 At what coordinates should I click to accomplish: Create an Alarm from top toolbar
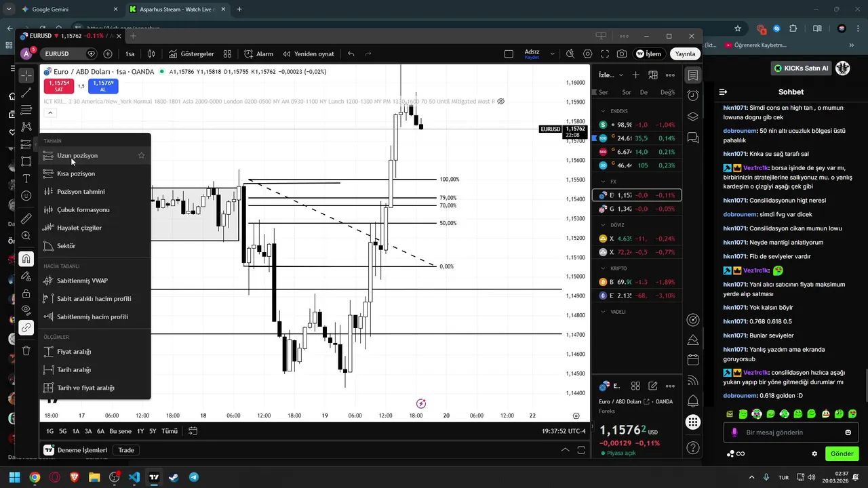(258, 54)
